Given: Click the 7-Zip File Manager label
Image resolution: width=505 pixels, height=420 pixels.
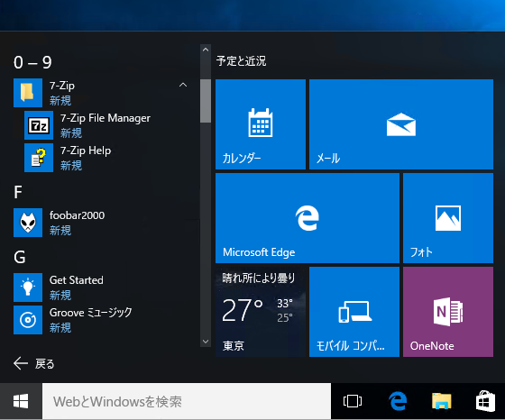Looking at the screenshot, I should point(106,118).
